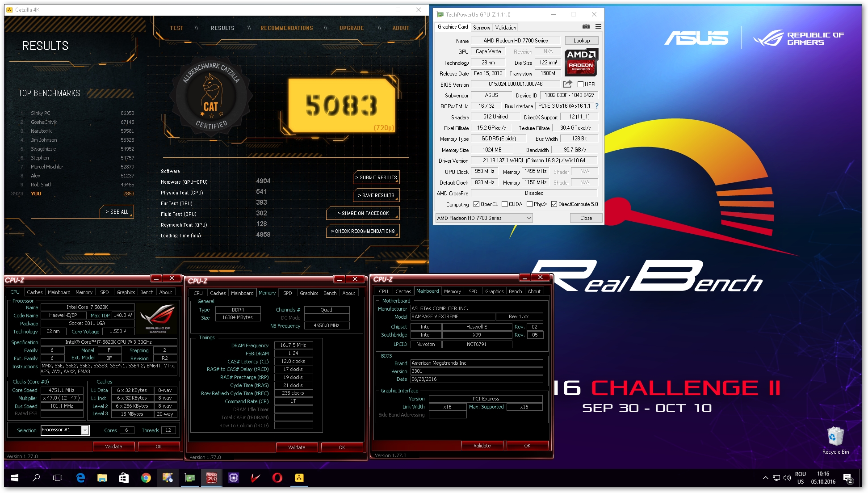
Task: Click the language indicator ROU US in tray
Action: coord(801,478)
